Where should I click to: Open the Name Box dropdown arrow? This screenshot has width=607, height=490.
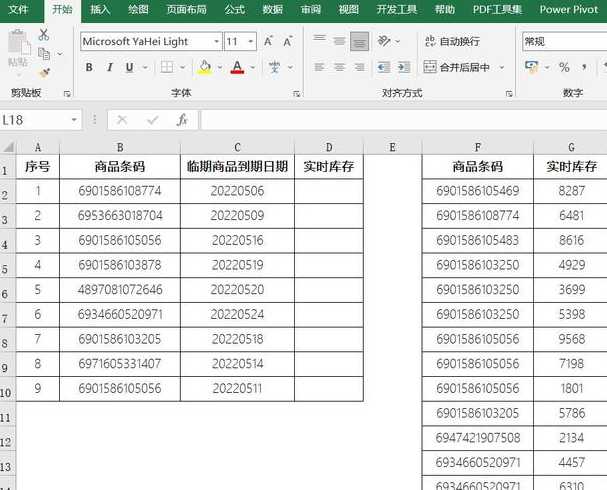click(x=74, y=120)
